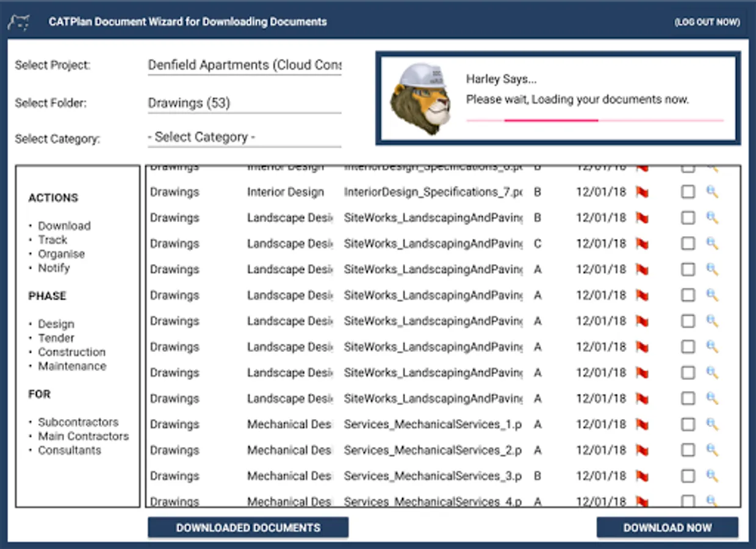This screenshot has width=756, height=549.
Task: Select the Construction phase
Action: [x=71, y=352]
